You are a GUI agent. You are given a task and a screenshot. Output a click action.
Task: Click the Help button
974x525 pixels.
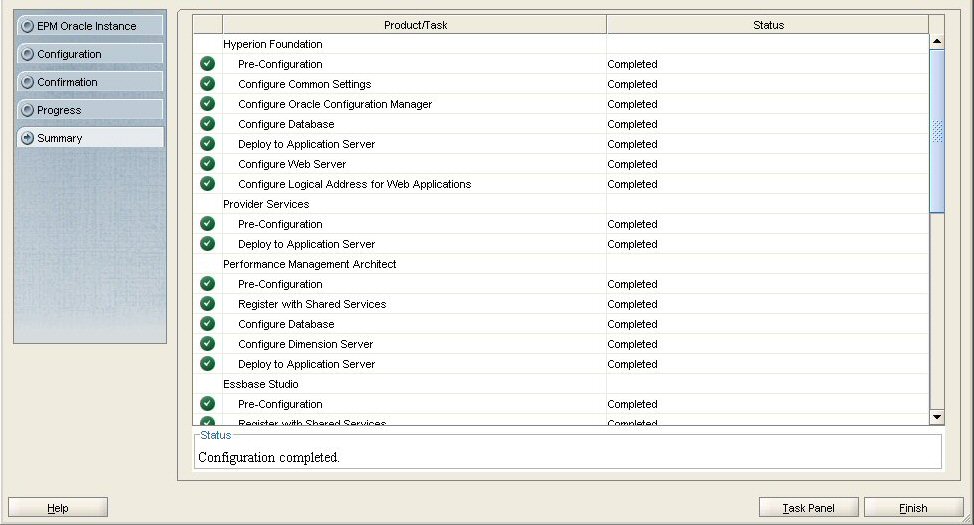(58, 508)
